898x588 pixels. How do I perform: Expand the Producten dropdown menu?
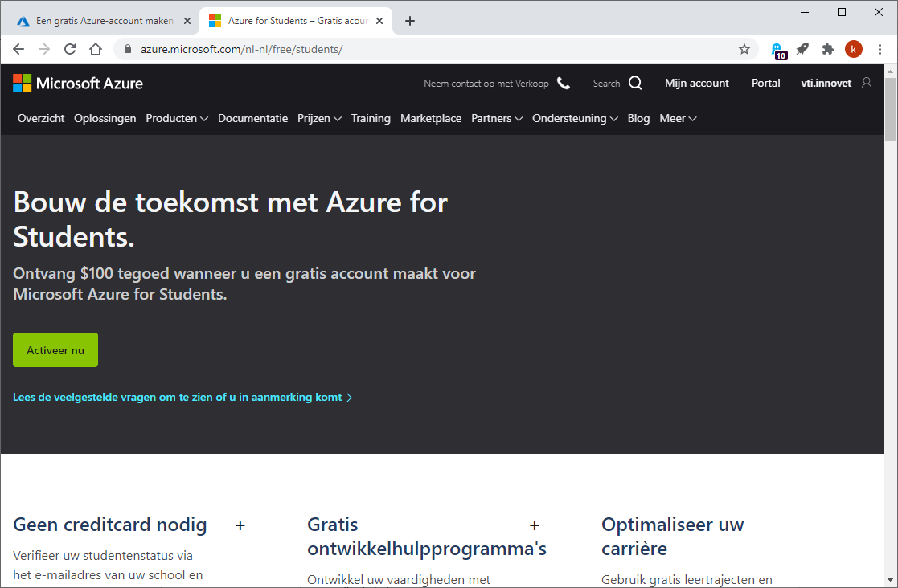pyautogui.click(x=177, y=118)
